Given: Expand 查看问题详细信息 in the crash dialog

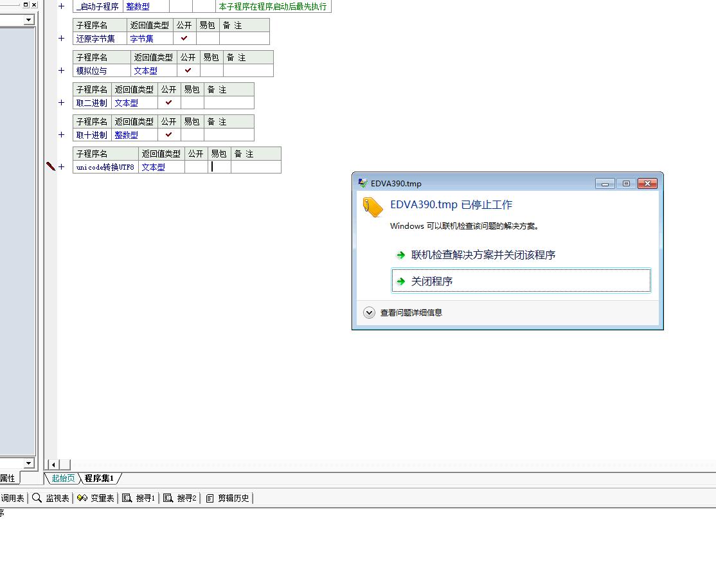Looking at the screenshot, I should pos(369,312).
